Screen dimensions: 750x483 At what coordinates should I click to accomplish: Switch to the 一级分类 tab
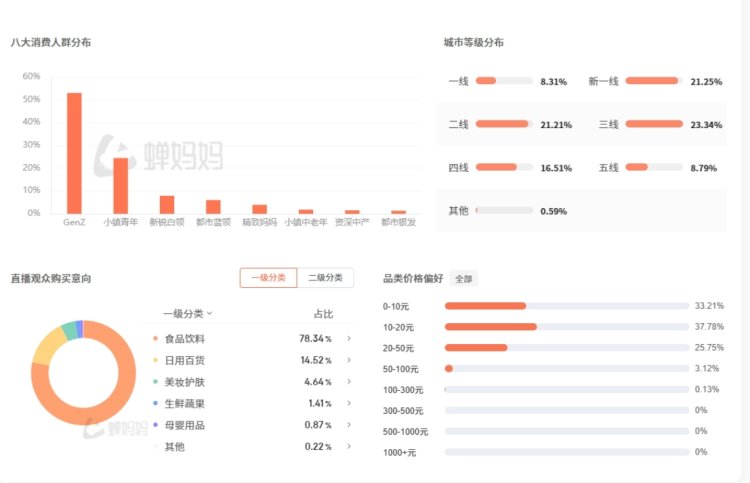point(268,278)
